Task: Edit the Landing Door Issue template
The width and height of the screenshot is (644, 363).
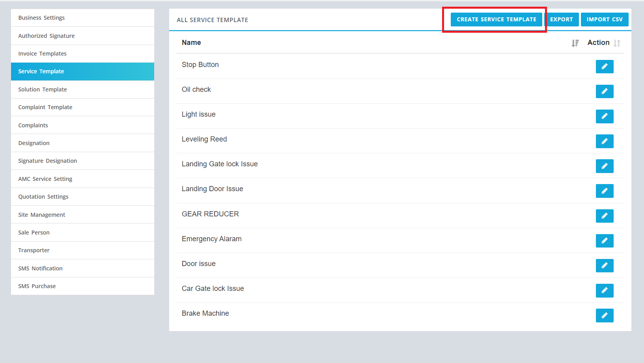Action: (x=605, y=191)
